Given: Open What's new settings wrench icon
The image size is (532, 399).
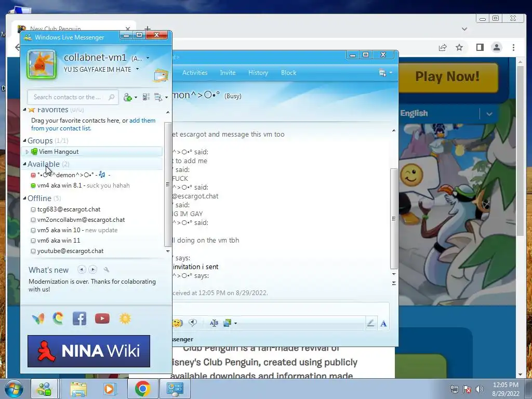Looking at the screenshot, I should 106,270.
